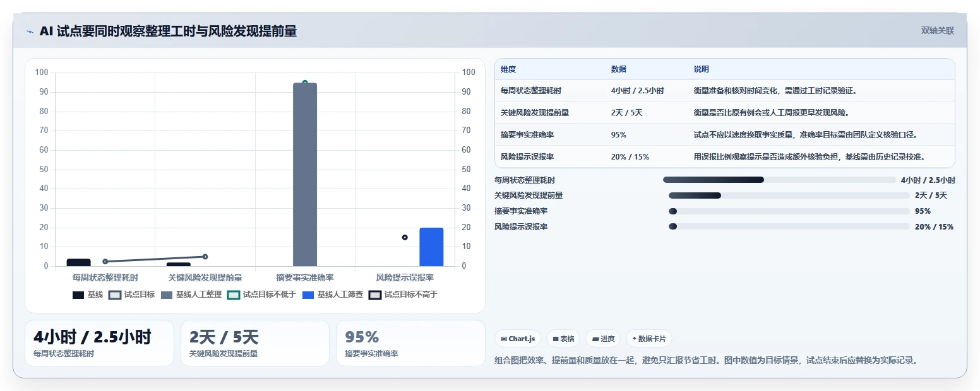The width and height of the screenshot is (980, 391).
Task: Click the small 关键风险发现提前量 baseline bar
Action: point(179,264)
